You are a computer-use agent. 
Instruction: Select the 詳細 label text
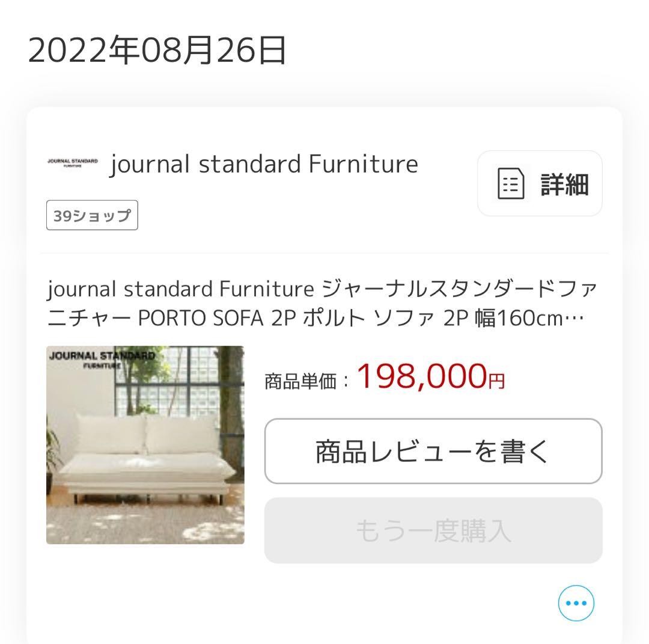tap(564, 183)
